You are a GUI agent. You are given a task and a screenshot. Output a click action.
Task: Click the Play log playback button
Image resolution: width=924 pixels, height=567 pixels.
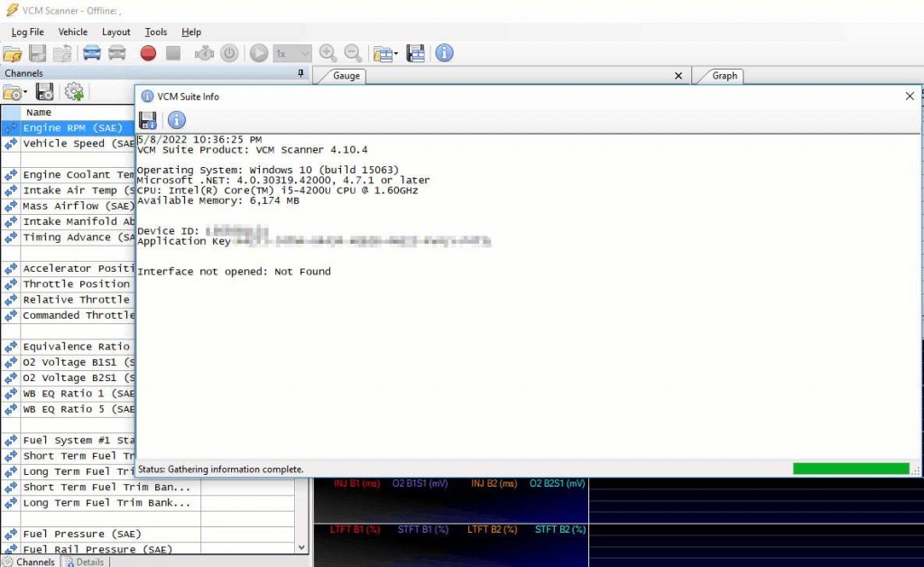(x=259, y=53)
